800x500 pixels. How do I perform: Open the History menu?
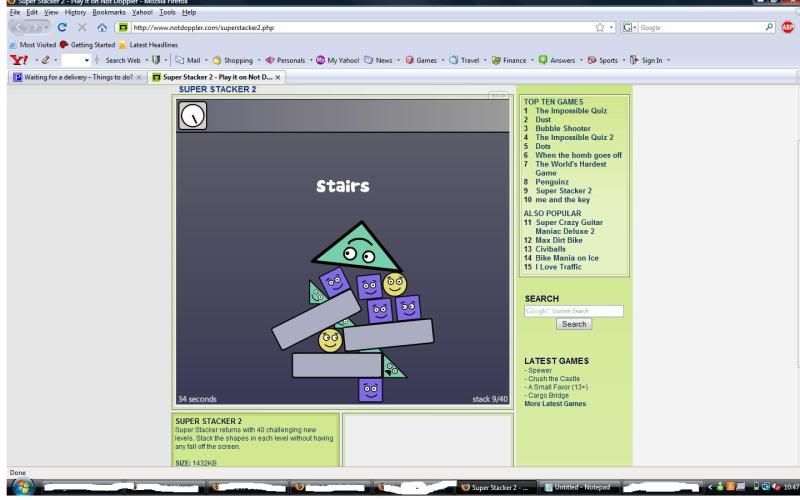tap(75, 12)
